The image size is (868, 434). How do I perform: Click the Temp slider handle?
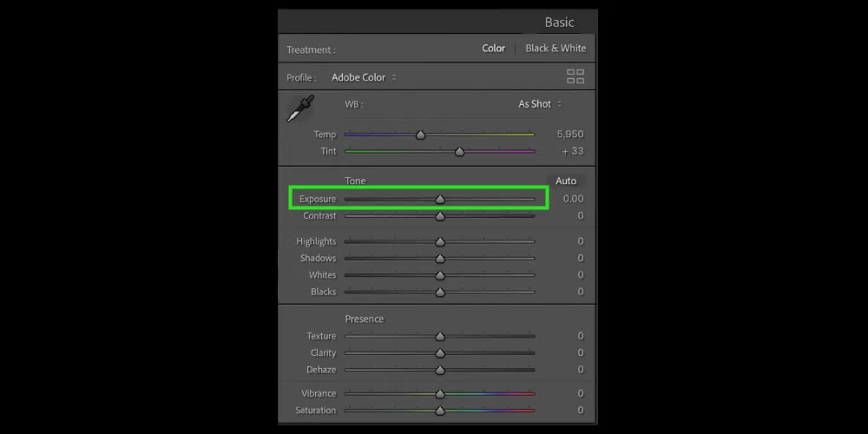421,135
